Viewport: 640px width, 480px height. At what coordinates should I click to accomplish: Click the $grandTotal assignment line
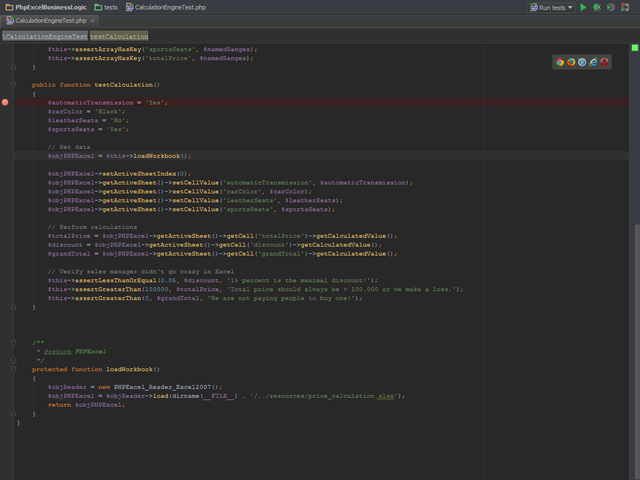click(x=222, y=254)
